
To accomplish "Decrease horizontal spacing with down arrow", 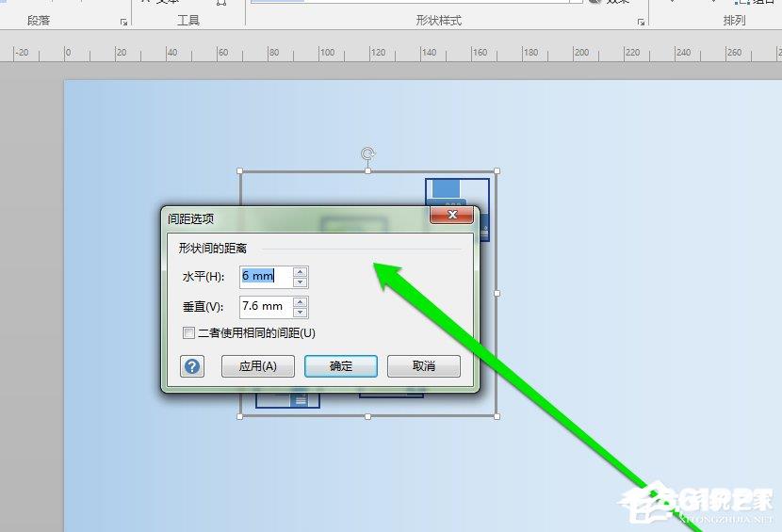I will click(x=301, y=282).
